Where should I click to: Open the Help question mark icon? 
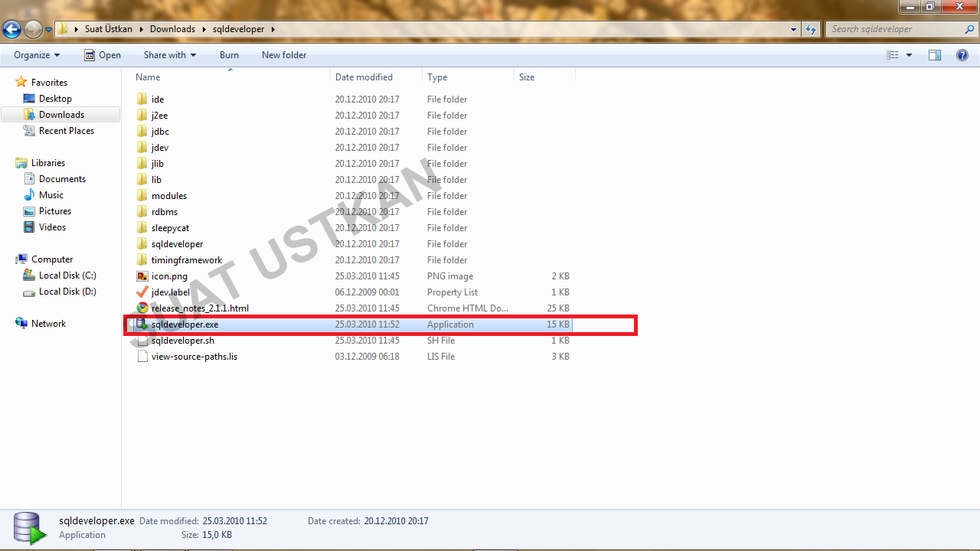962,55
